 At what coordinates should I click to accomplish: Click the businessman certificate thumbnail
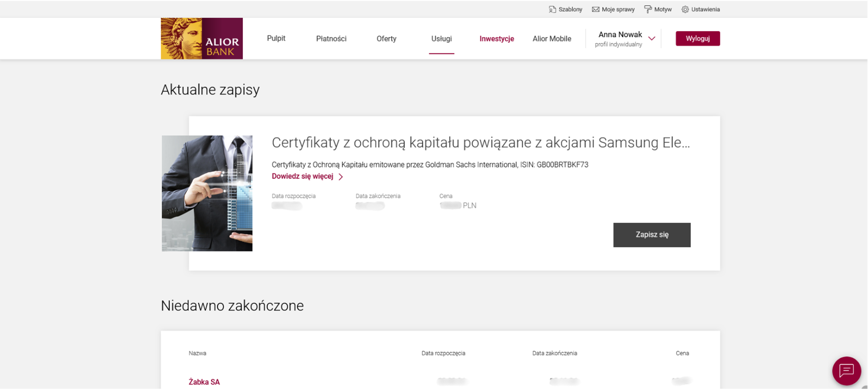207,193
